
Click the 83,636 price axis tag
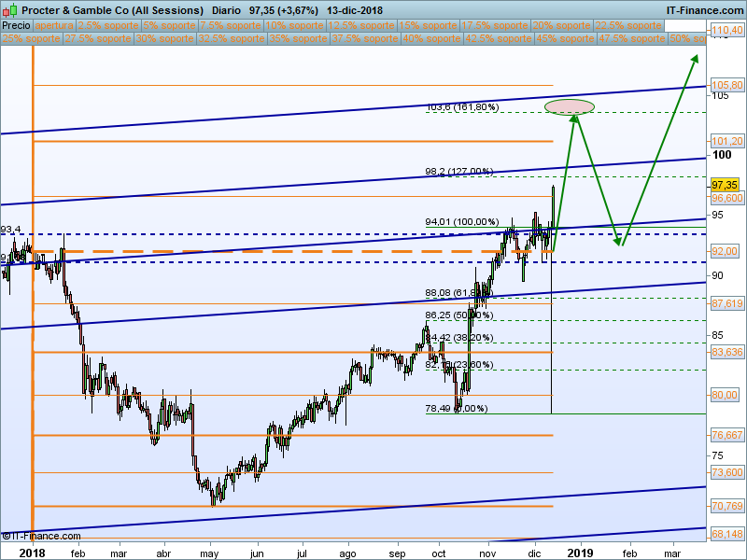coord(726,352)
